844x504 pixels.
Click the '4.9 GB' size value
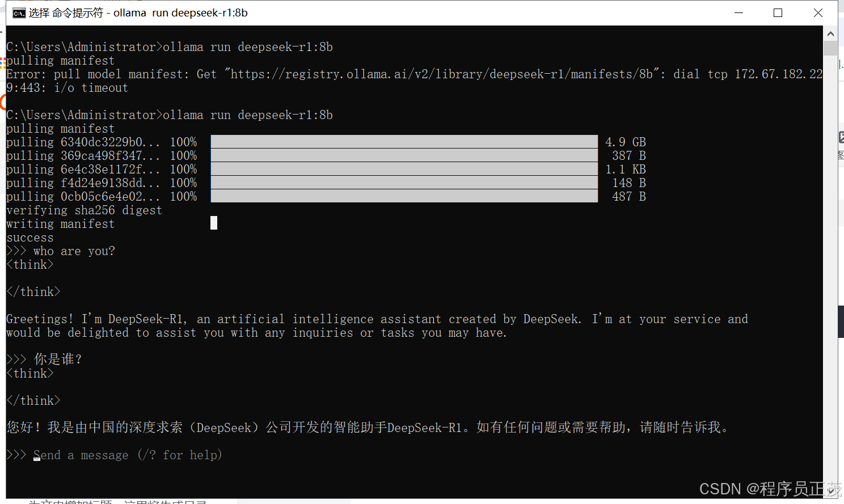point(626,142)
